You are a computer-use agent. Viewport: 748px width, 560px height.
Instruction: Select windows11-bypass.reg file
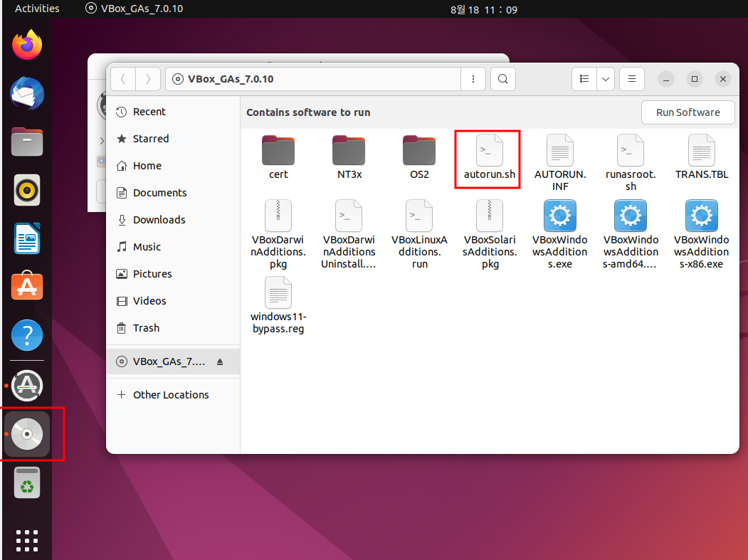[x=278, y=306]
